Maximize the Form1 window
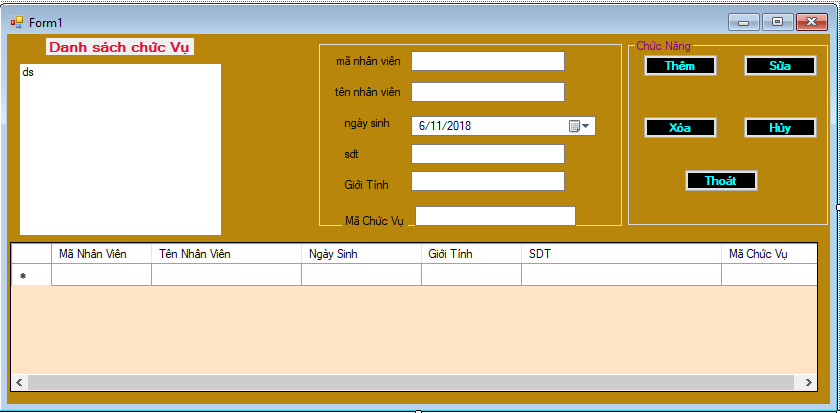This screenshot has height=413, width=840. [x=777, y=22]
